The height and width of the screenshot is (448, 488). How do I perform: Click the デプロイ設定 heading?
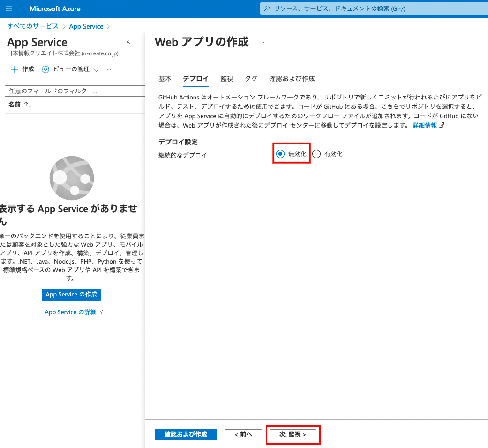[178, 142]
